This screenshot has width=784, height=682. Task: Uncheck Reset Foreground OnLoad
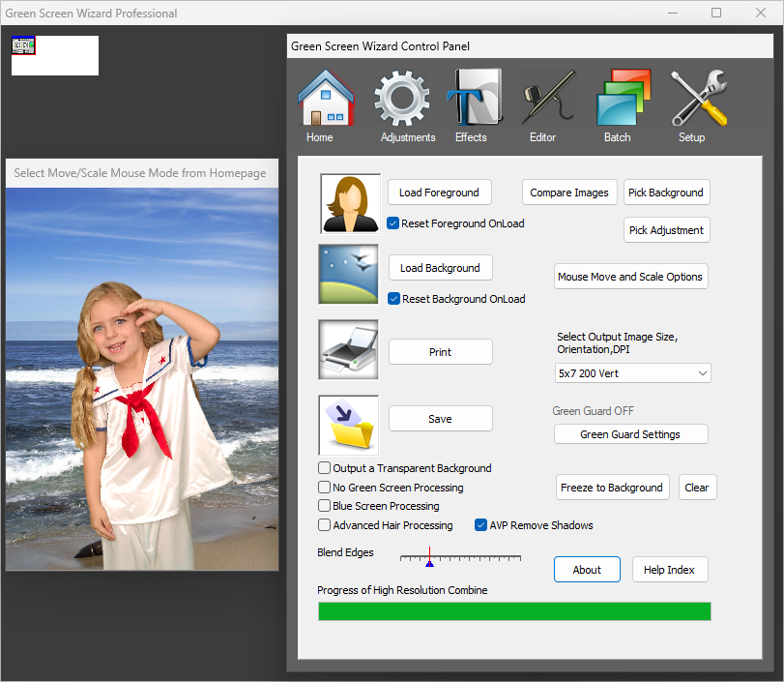coord(392,222)
